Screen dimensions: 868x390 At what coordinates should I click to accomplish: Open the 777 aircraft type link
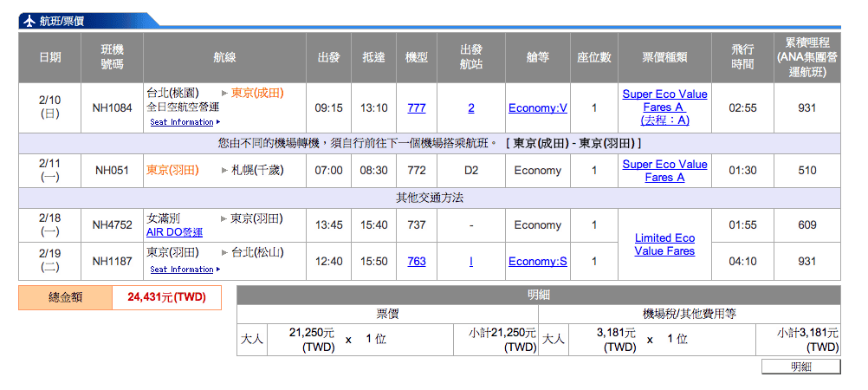tap(416, 108)
